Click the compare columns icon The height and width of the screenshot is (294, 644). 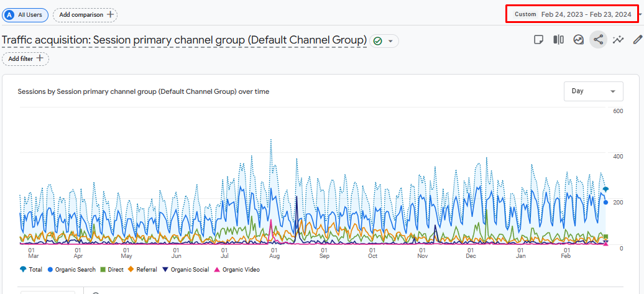point(558,40)
